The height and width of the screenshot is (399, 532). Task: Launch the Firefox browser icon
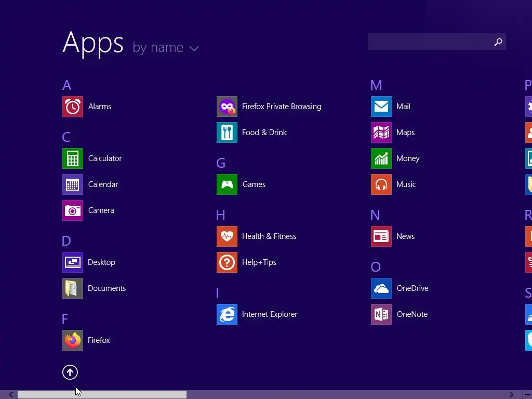point(73,340)
